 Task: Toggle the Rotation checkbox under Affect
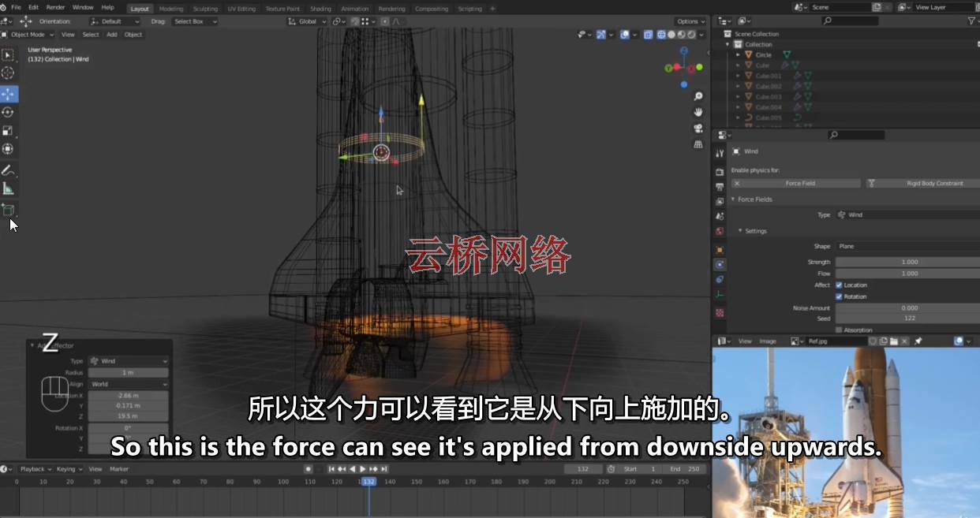click(x=839, y=296)
